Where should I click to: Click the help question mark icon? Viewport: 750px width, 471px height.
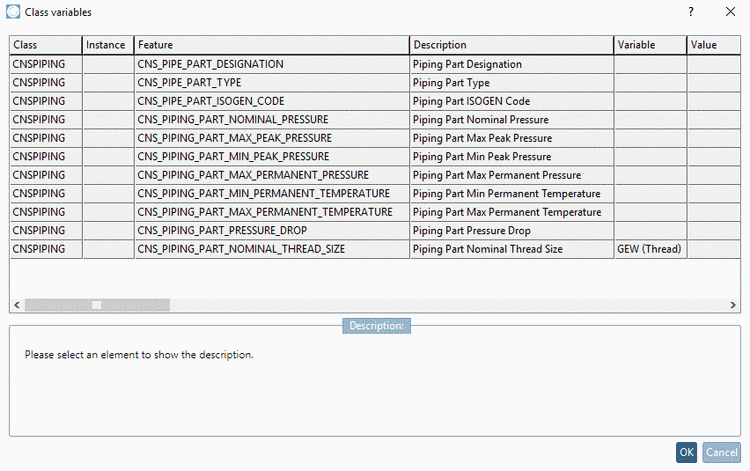691,12
